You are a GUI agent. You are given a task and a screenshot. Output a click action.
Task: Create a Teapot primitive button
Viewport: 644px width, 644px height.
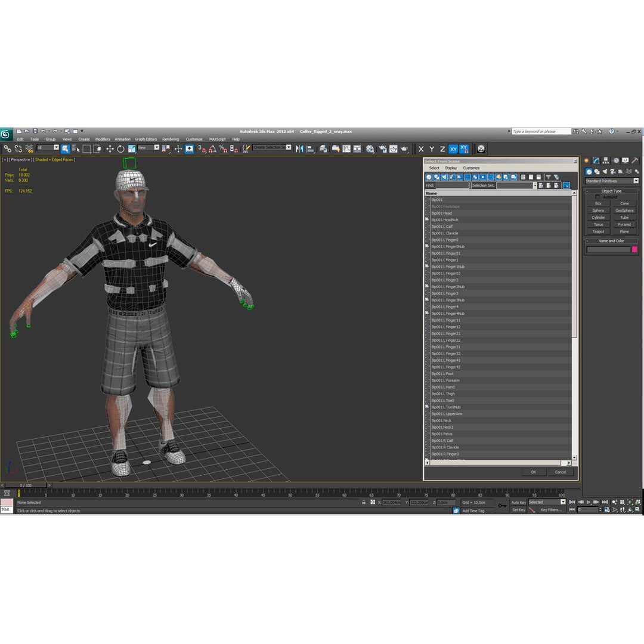pos(598,231)
